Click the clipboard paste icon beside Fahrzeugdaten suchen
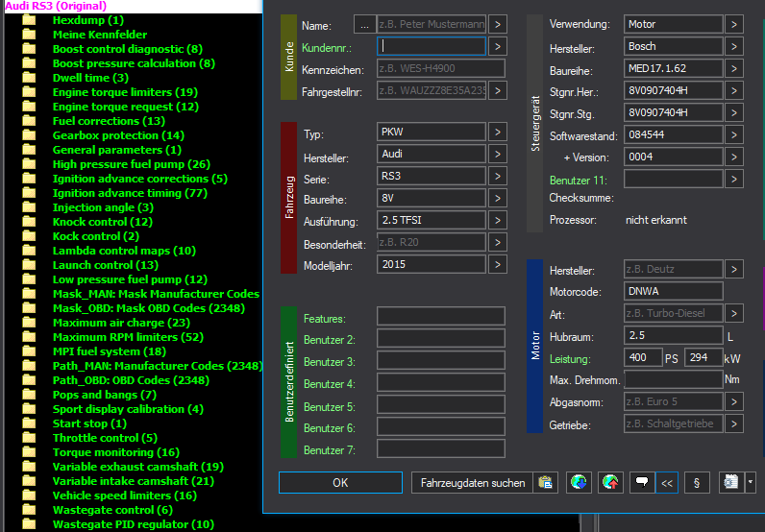The image size is (765, 532). click(x=545, y=483)
